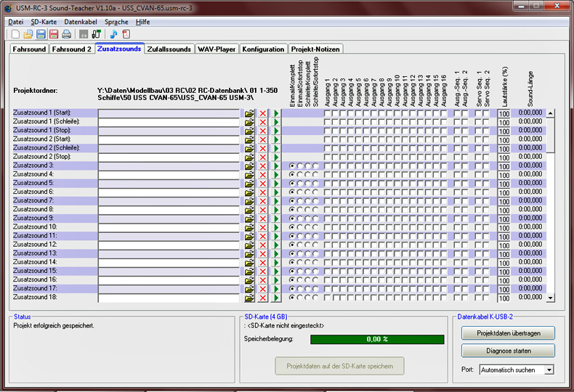Click the blue Save disk toolbar icon
574x392 pixels.
click(x=41, y=34)
